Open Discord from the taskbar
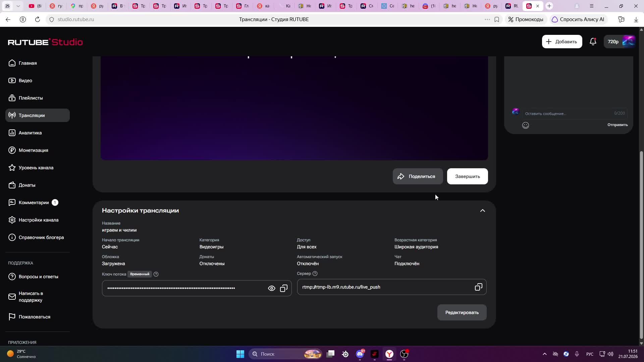644x362 pixels. click(360, 354)
